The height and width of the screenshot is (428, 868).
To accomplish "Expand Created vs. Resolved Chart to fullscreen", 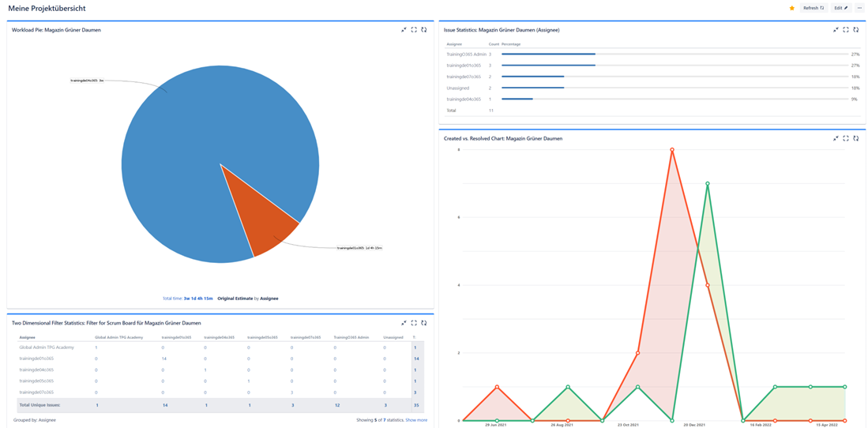I will pyautogui.click(x=846, y=138).
